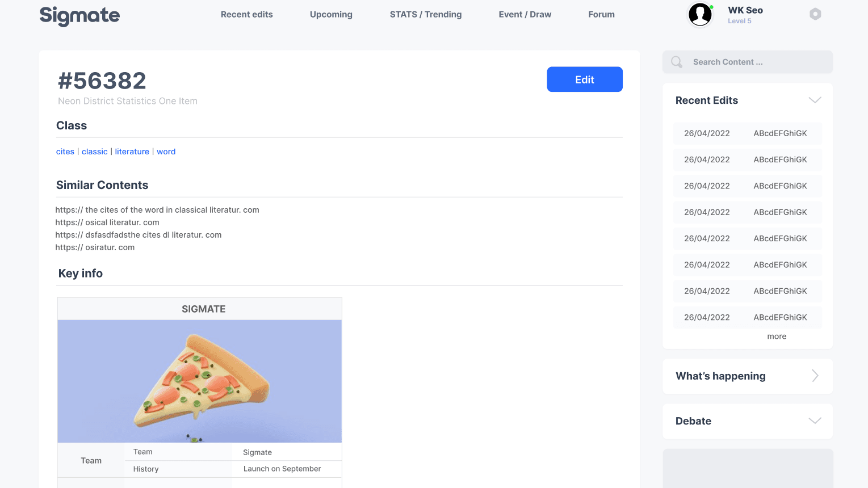
Task: Focus the Search Content field
Action: pos(755,62)
